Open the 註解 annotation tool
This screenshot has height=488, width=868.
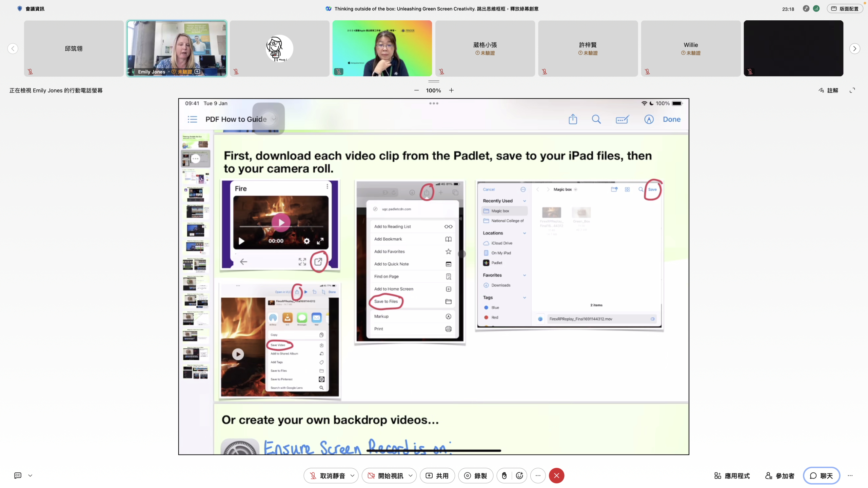pos(828,90)
